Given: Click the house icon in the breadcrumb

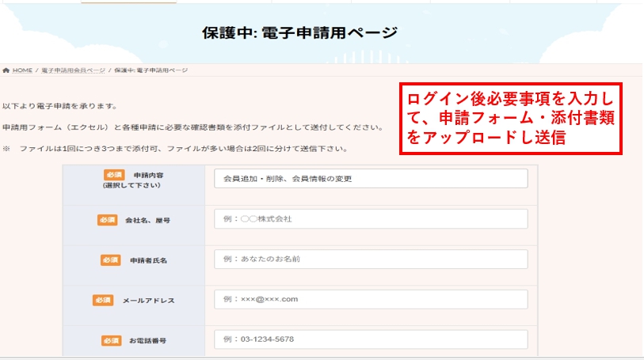Looking at the screenshot, I should [x=6, y=70].
